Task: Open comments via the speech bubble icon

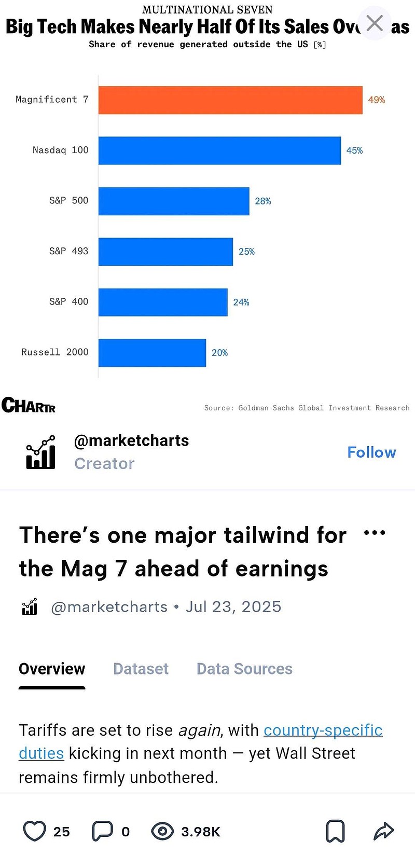Action: tap(102, 831)
